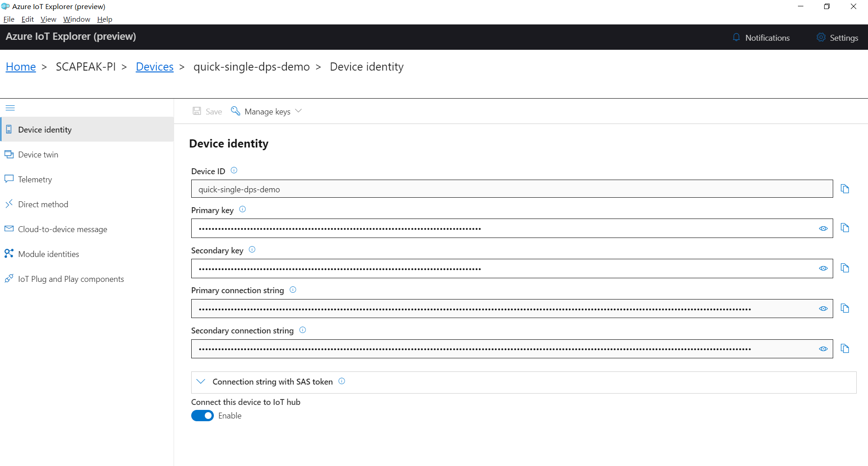868x466 pixels.
Task: Click the SCAPEAK-PI breadcrumb text
Action: pyautogui.click(x=86, y=67)
